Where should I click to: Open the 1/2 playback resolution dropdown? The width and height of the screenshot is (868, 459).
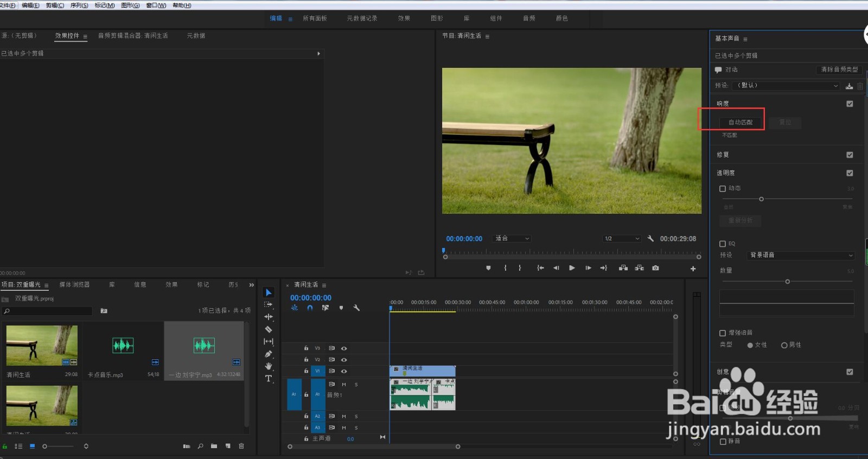(622, 239)
